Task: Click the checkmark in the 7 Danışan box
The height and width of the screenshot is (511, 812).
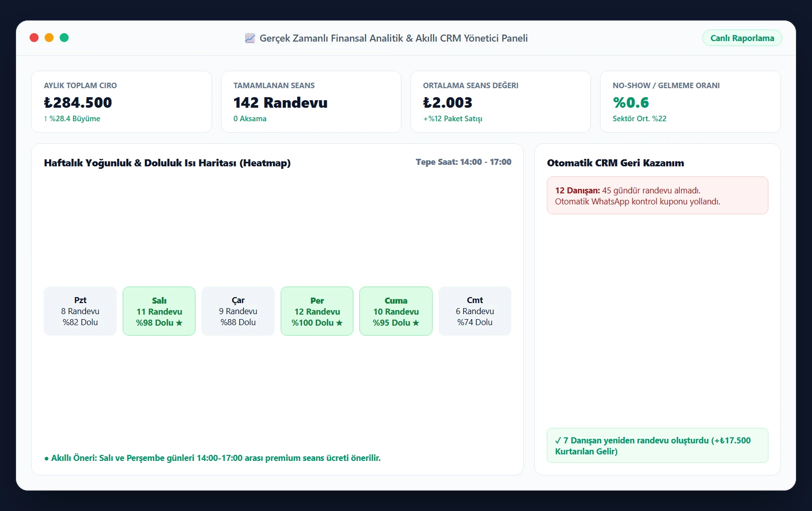Action: tap(558, 440)
